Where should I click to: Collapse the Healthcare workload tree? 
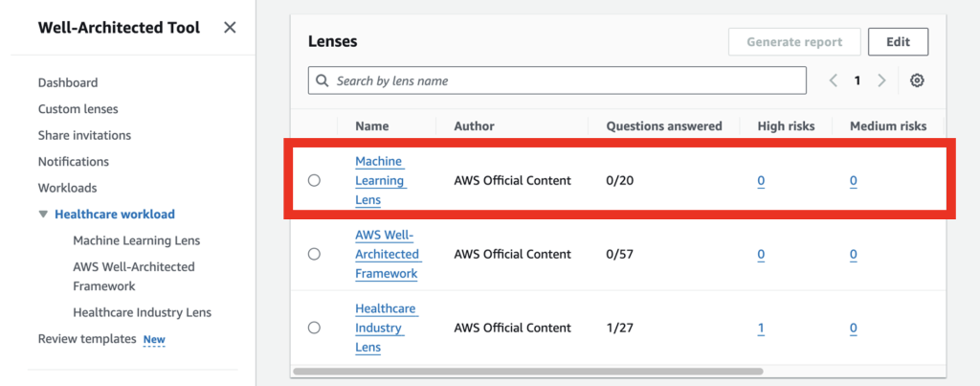click(42, 214)
